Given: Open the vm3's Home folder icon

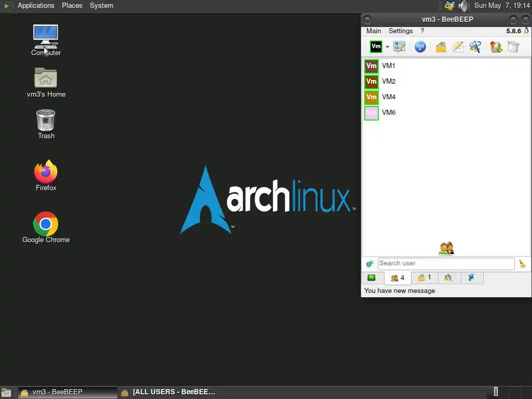Looking at the screenshot, I should [x=46, y=83].
